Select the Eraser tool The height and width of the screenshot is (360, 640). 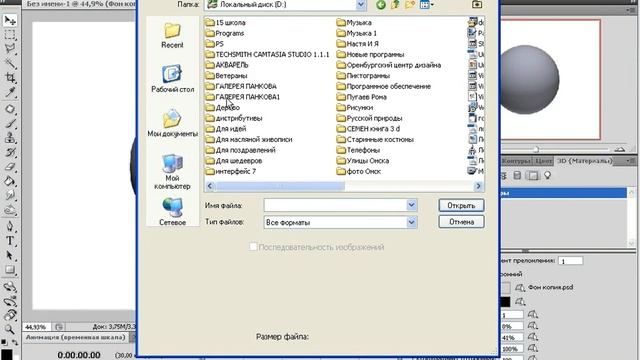(10, 167)
